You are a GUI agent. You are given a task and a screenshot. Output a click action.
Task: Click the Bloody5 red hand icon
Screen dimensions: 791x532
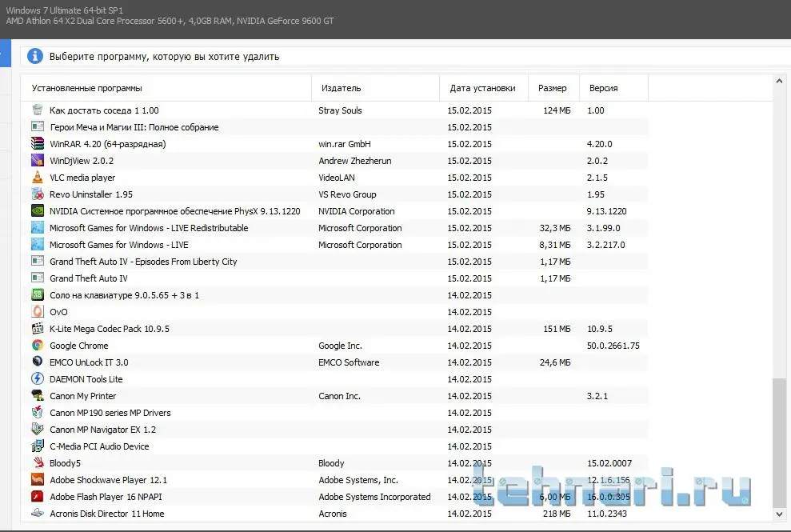click(38, 462)
